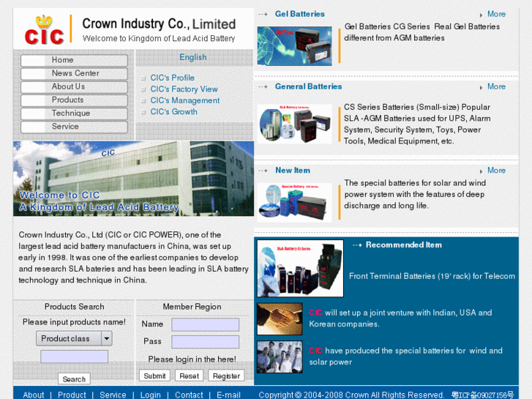The width and height of the screenshot is (532, 399).
Task: Click the factory building banner image
Action: pyautogui.click(x=133, y=179)
